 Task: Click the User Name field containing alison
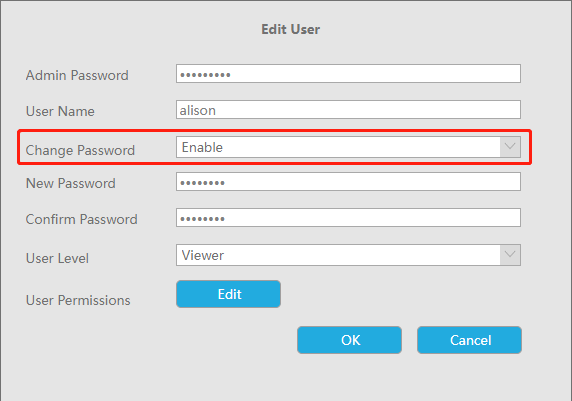click(x=348, y=109)
